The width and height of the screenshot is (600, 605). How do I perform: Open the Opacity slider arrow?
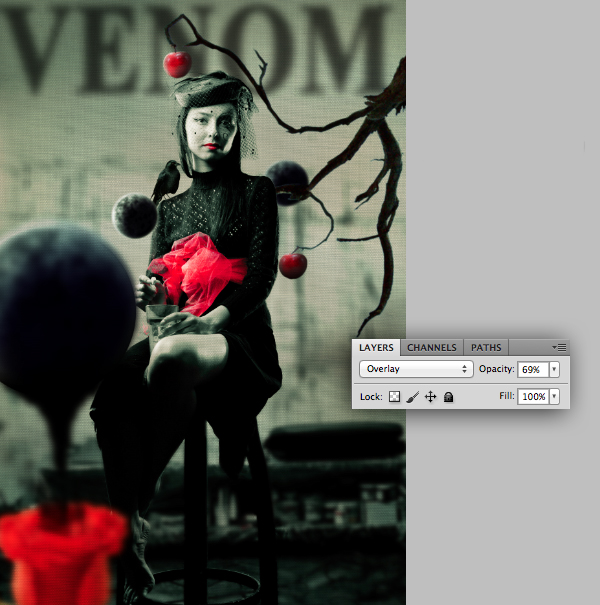(554, 370)
